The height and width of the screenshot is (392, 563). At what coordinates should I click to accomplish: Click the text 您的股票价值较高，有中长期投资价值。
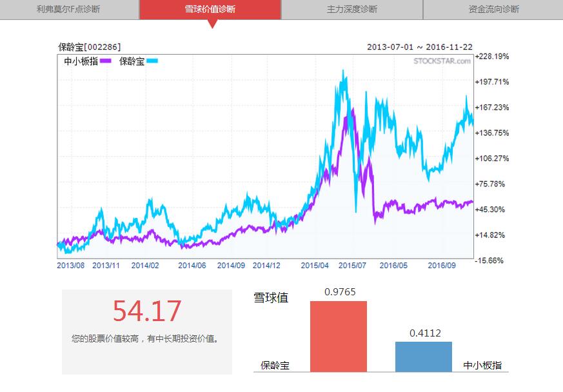pyautogui.click(x=144, y=338)
